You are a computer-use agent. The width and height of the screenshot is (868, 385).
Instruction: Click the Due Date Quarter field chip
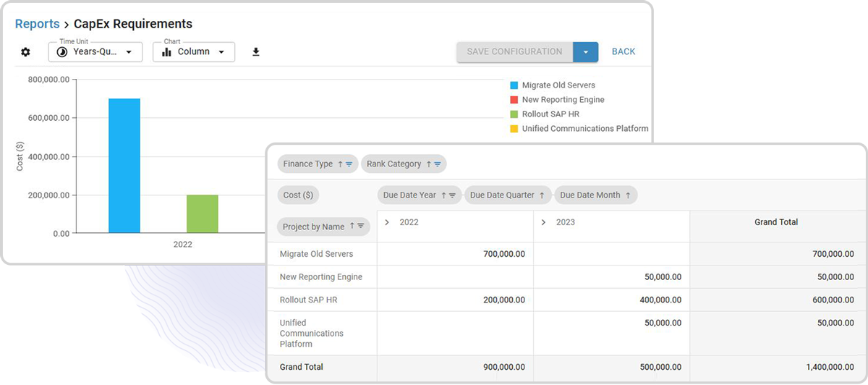tap(508, 195)
